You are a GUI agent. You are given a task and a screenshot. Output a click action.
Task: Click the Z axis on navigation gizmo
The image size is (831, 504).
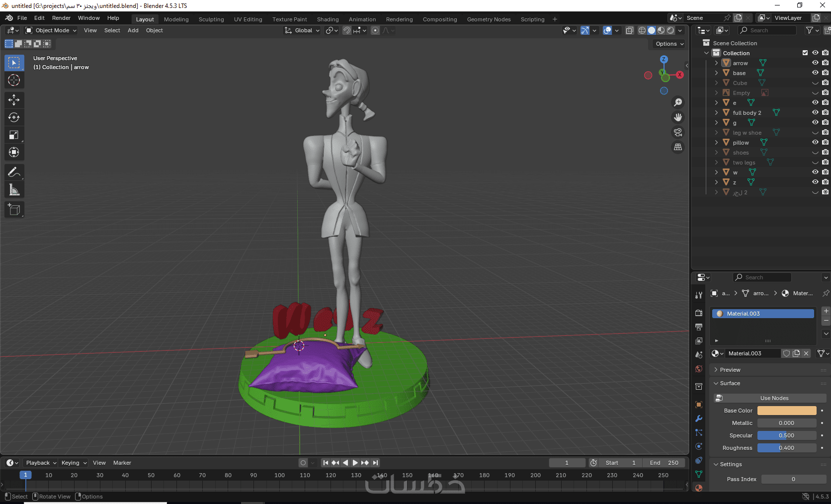[664, 59]
